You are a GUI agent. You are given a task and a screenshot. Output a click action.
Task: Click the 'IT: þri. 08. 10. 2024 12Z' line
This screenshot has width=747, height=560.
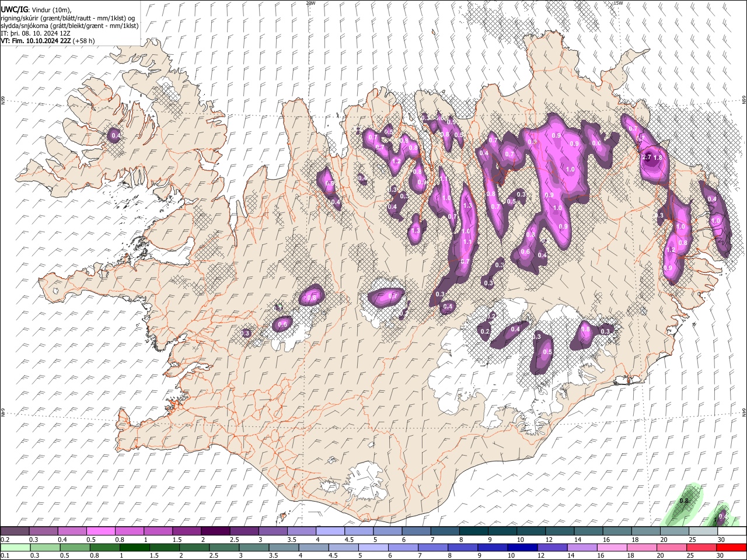36,33
